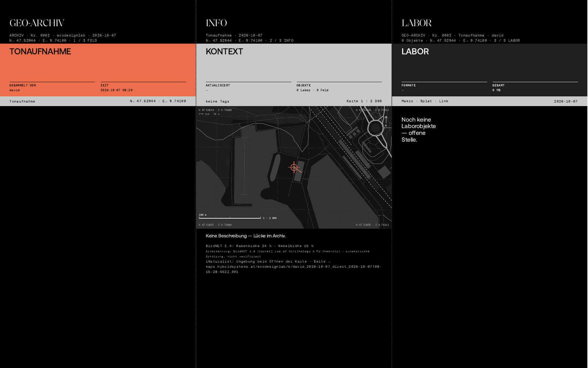Click 'Noch keine Laborobjekte' message
Screen dimensions: 588x368
pyautogui.click(x=419, y=130)
